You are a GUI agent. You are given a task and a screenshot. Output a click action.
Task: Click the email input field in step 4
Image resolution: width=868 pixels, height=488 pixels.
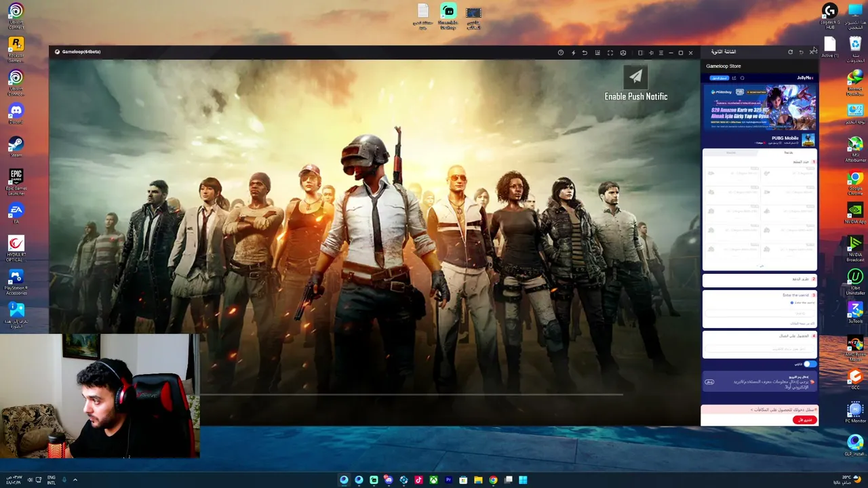pyautogui.click(x=759, y=349)
